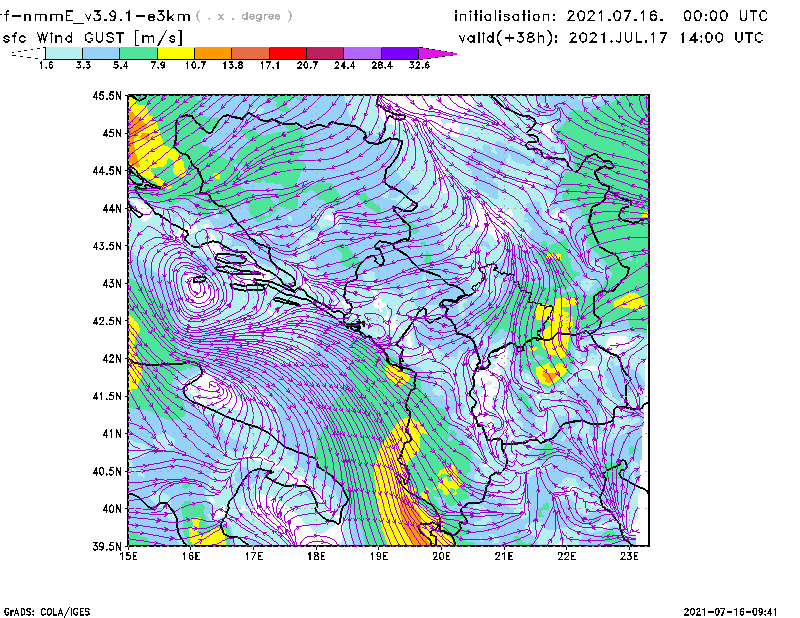Click the '19E' longitude label
The image size is (800, 618).
click(379, 556)
